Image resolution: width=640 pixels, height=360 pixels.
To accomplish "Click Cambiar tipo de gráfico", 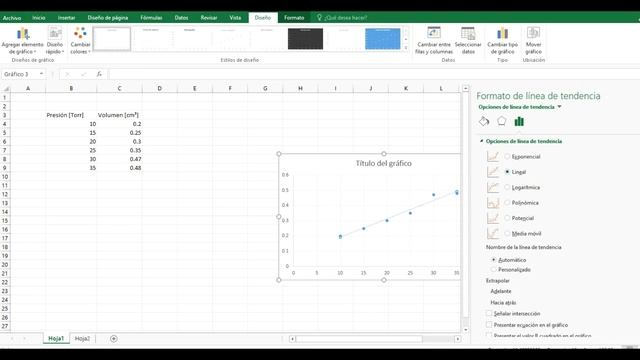I will pyautogui.click(x=502, y=40).
